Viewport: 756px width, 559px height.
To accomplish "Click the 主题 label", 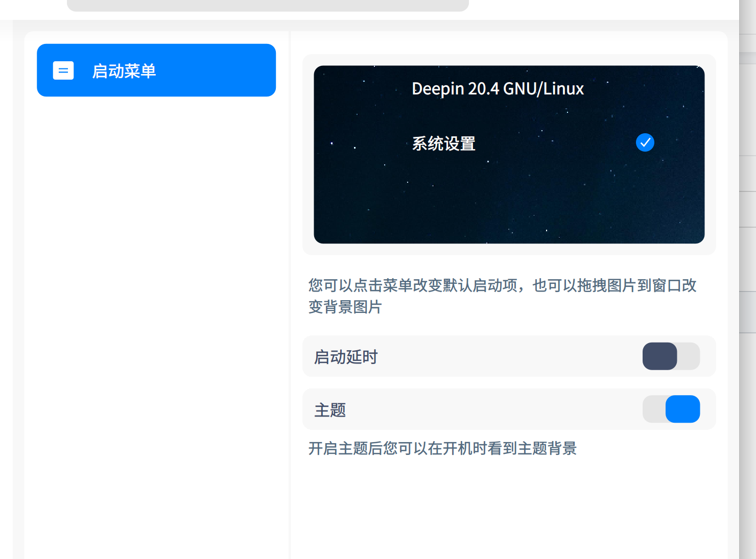I will 330,410.
